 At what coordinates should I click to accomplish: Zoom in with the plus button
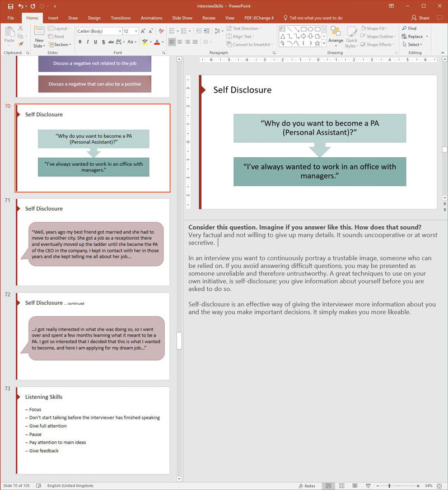point(418,486)
